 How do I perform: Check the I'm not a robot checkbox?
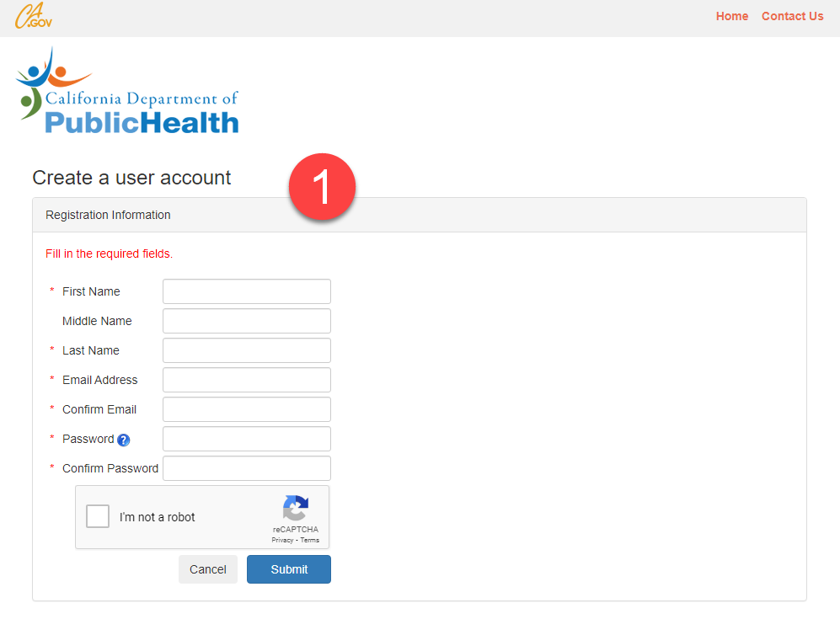click(97, 515)
